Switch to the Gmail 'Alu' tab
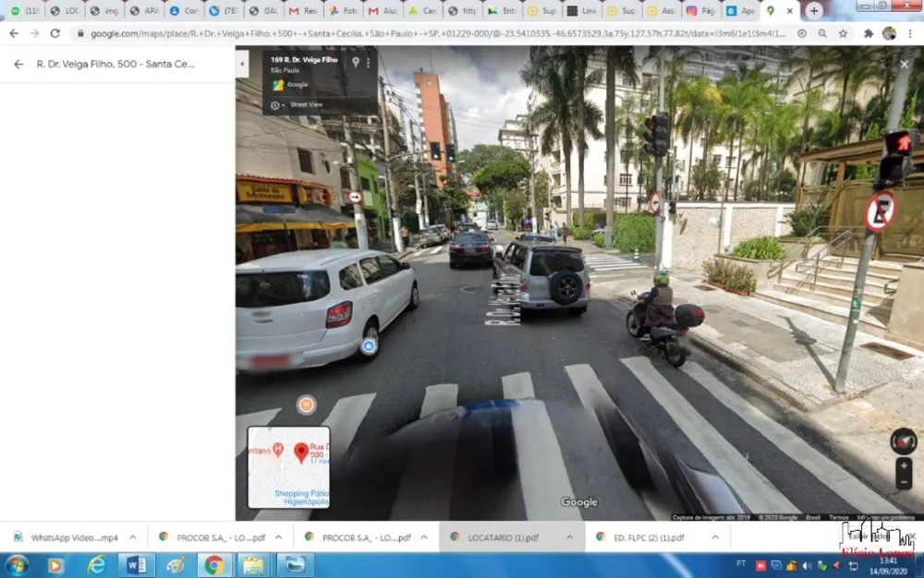 (x=383, y=10)
